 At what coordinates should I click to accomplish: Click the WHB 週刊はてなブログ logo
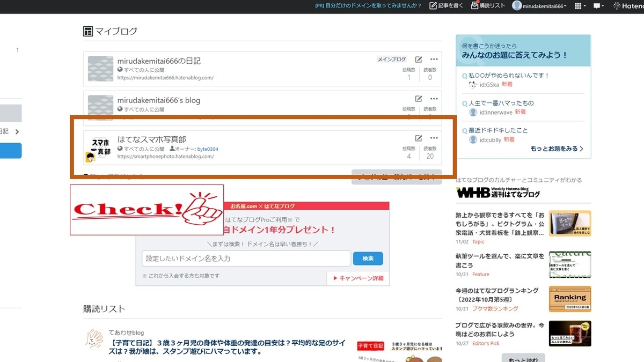[498, 193]
